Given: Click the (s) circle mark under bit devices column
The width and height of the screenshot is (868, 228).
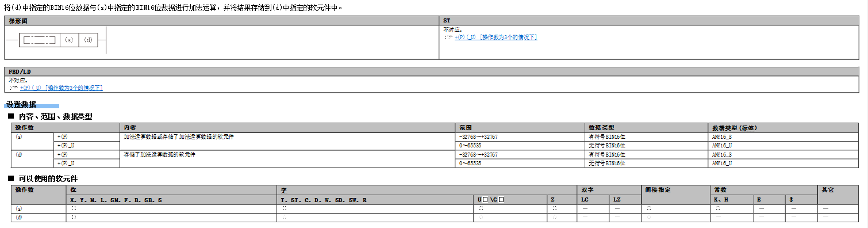Looking at the screenshot, I should point(74,208).
